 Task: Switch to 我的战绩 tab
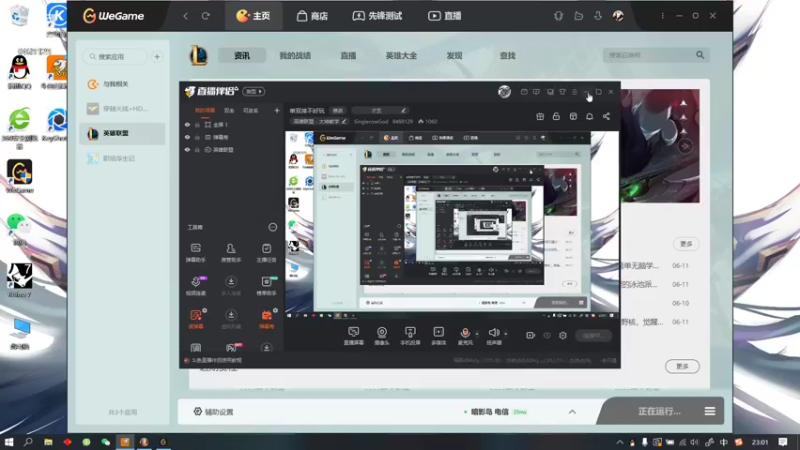295,56
